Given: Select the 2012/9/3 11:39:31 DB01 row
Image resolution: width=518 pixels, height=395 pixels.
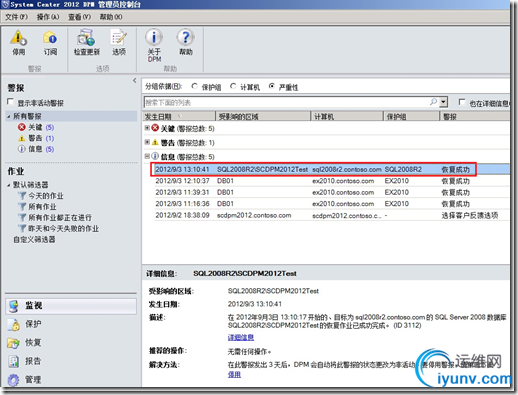Looking at the screenshot, I should tap(331, 192).
